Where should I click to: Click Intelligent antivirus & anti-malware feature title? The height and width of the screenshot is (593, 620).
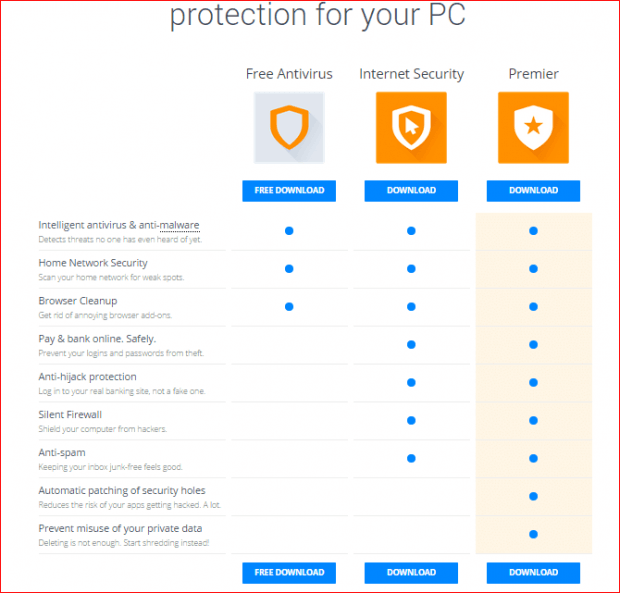click(119, 225)
